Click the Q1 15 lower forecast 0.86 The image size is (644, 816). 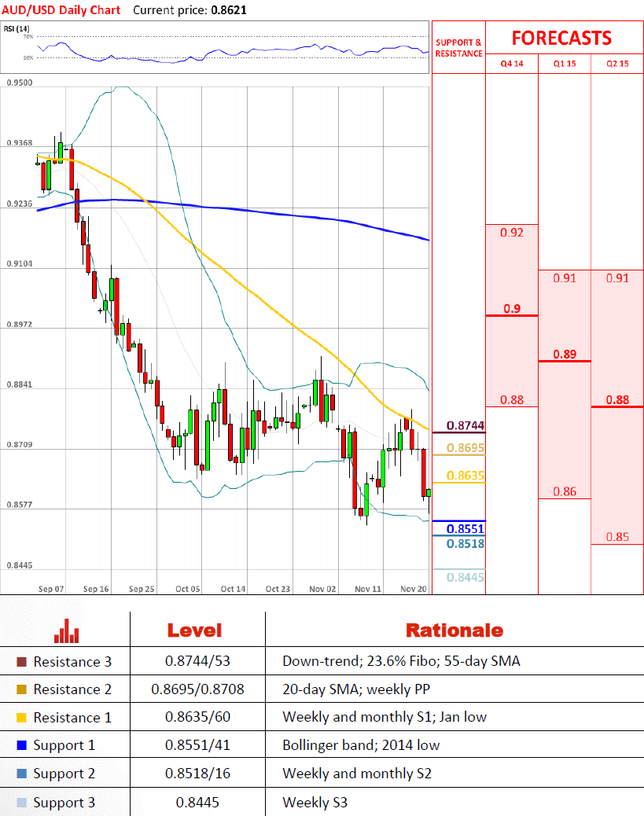(x=565, y=491)
